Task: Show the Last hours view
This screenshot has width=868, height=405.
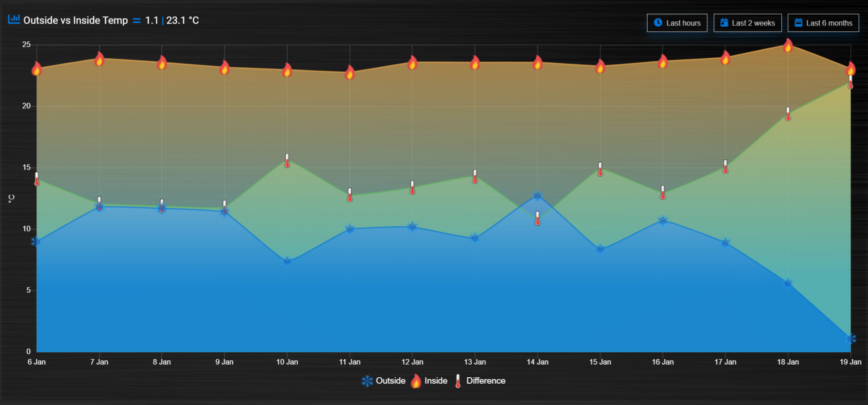Action: tap(677, 23)
